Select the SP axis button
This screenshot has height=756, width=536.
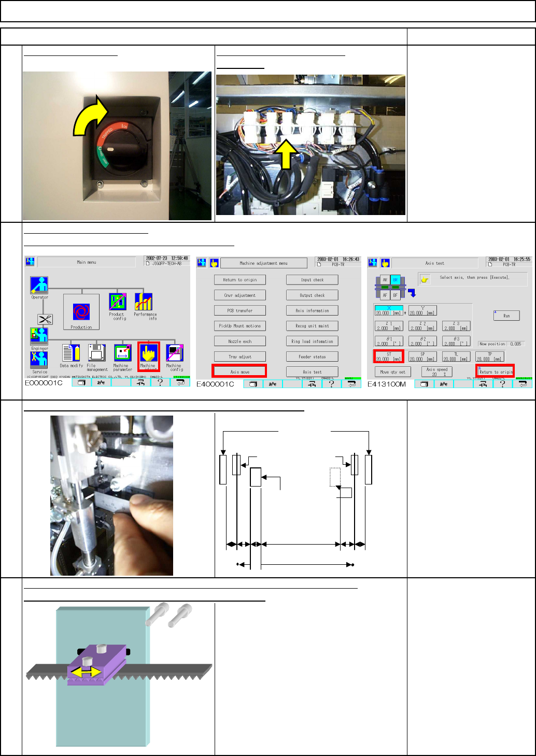(422, 357)
